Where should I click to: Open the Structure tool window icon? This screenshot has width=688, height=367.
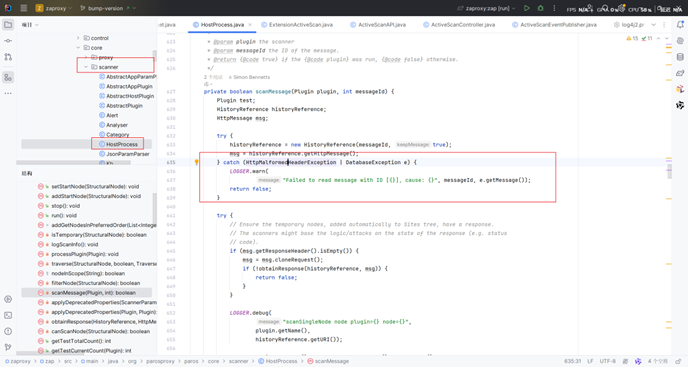pyautogui.click(x=8, y=77)
